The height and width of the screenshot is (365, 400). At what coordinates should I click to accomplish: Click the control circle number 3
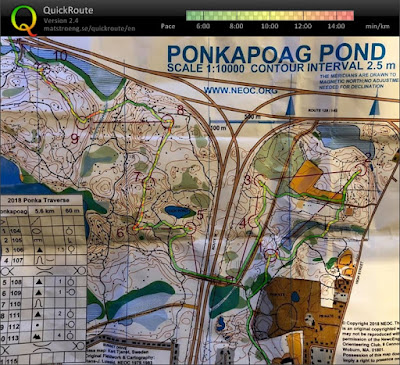pyautogui.click(x=261, y=182)
